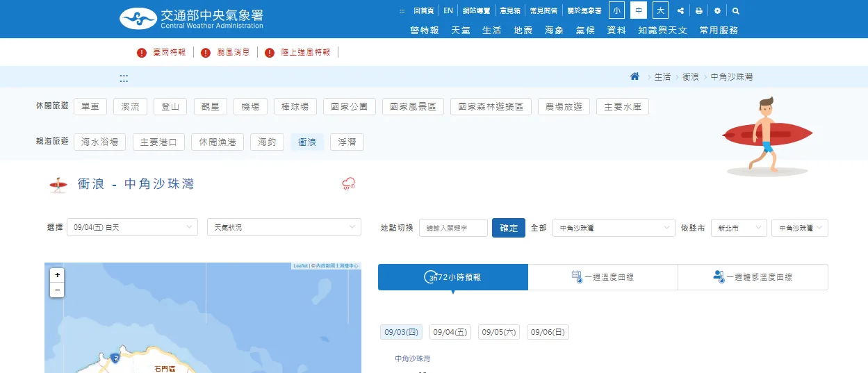Click the 單車 leisure button

[x=90, y=106]
